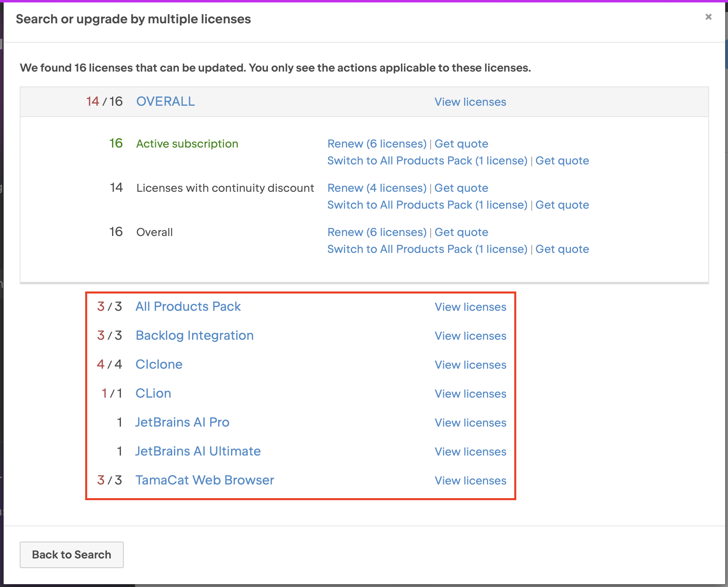Renew 6 licenses in the Overall row

376,232
